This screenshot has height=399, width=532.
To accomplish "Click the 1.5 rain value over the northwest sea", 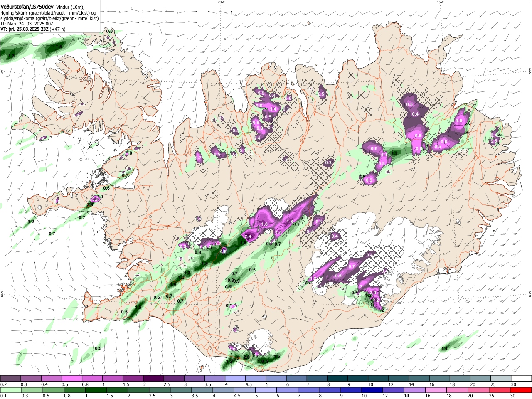I will (x=59, y=47).
